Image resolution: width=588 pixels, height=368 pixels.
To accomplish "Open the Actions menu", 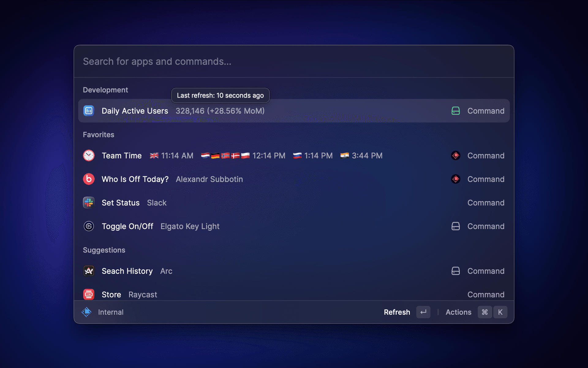I will pyautogui.click(x=458, y=312).
